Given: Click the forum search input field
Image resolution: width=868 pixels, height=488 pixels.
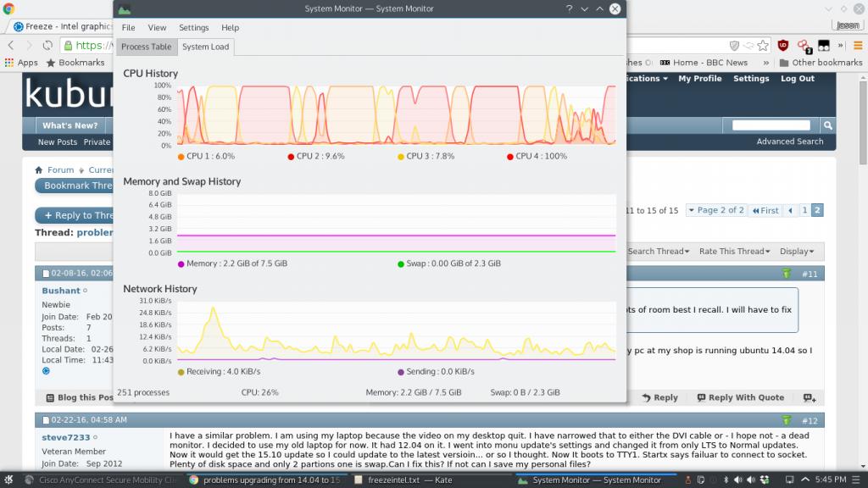Looking at the screenshot, I should 771,125.
